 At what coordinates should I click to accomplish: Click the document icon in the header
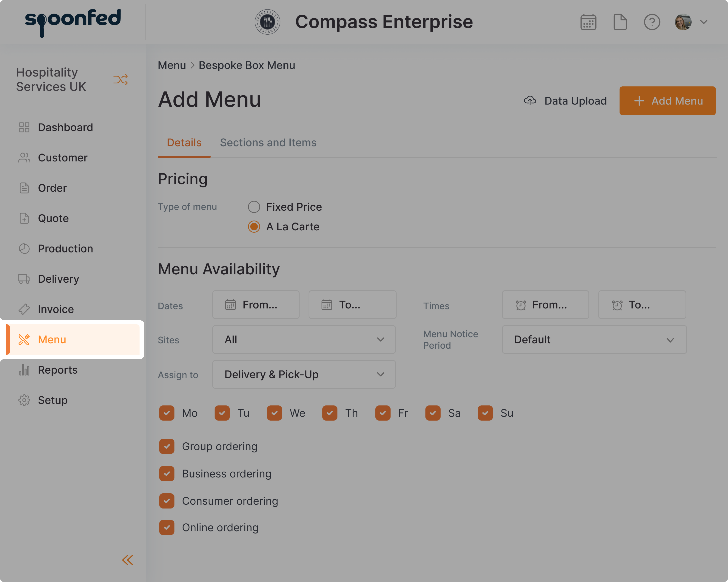tap(620, 22)
